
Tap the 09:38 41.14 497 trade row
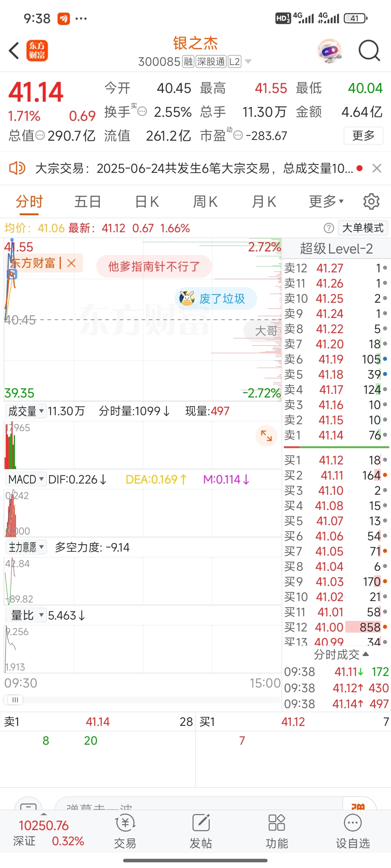click(x=336, y=704)
